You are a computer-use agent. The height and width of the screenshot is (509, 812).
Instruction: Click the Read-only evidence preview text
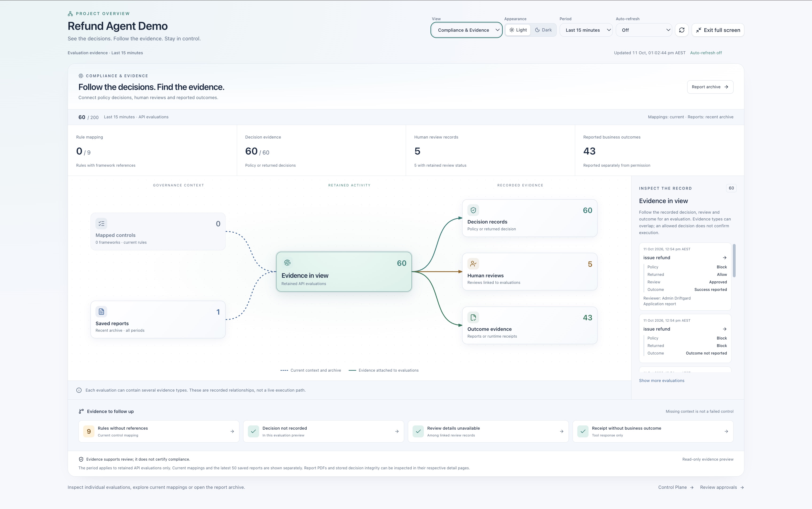click(x=708, y=459)
